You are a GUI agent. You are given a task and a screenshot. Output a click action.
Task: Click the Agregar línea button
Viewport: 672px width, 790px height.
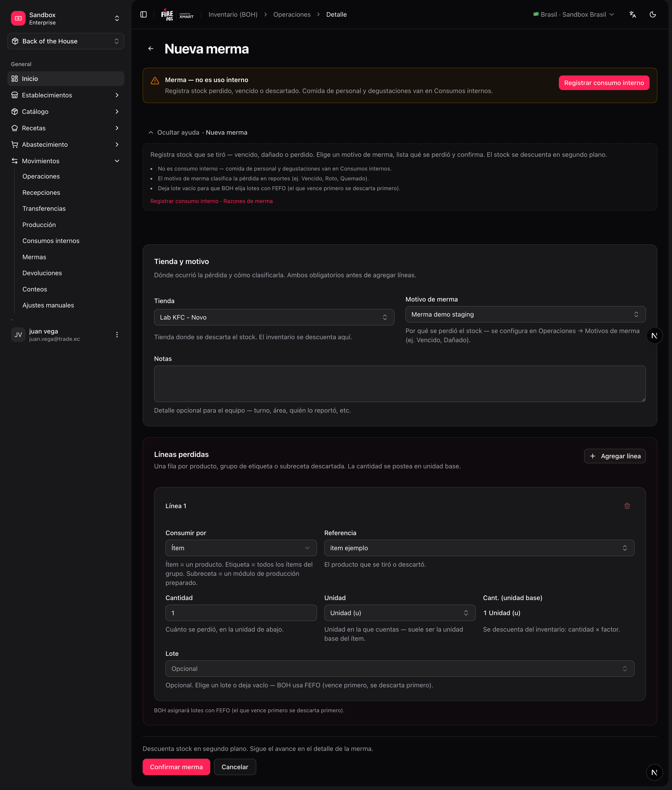tap(614, 456)
